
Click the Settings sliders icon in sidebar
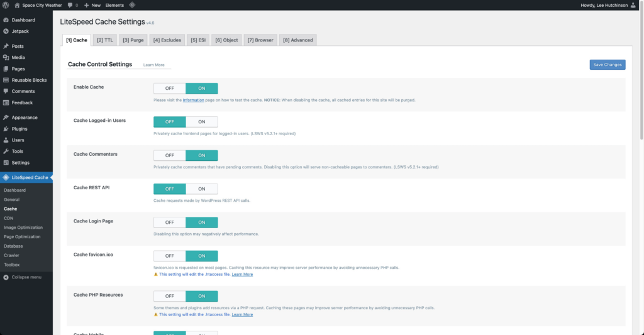(x=6, y=163)
